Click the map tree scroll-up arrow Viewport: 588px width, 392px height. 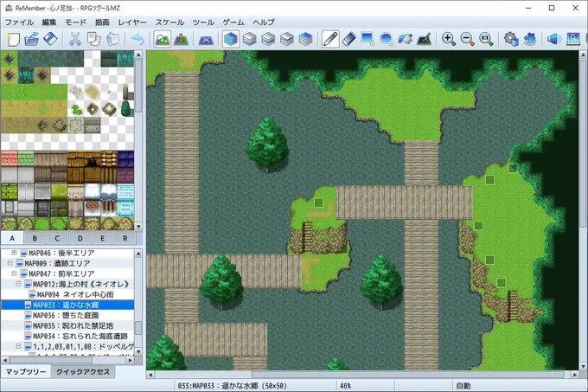coord(138,253)
